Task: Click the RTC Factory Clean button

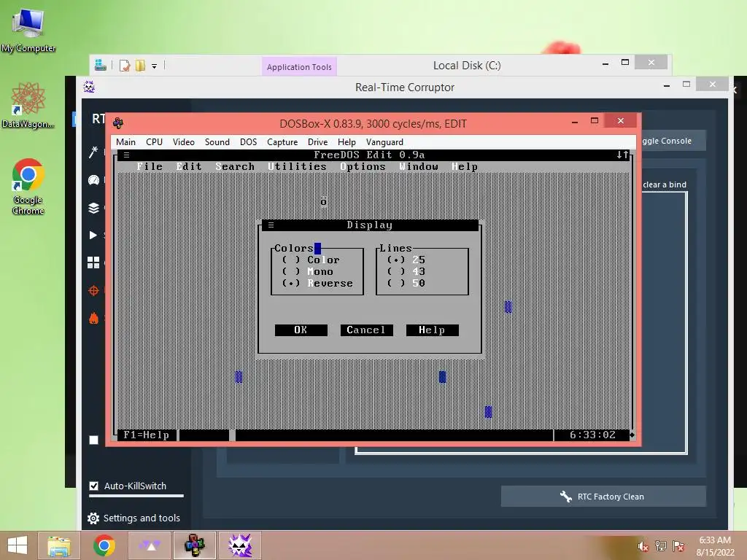Action: [603, 497]
